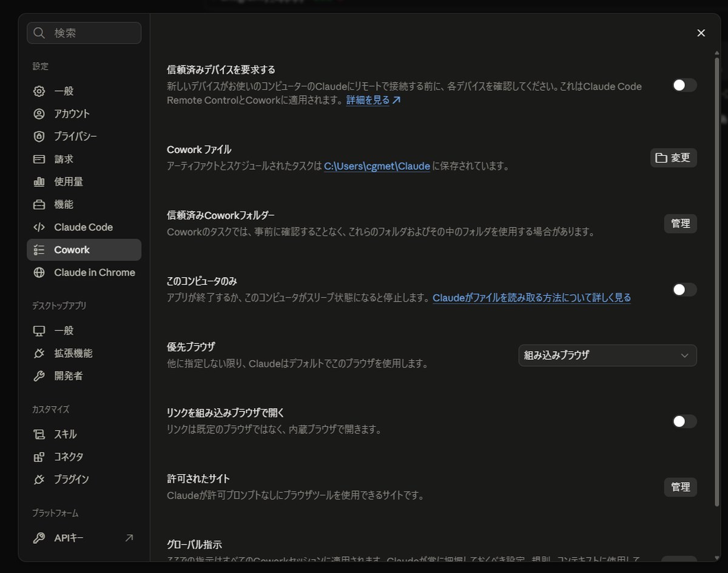Viewport: 728px width, 573px height.
Task: Open the 請求 settings page
Action: (x=84, y=159)
